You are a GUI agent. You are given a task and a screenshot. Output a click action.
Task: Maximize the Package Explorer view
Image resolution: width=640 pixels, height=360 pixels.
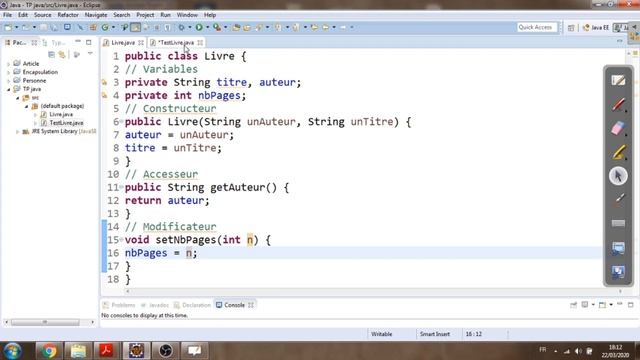[89, 42]
